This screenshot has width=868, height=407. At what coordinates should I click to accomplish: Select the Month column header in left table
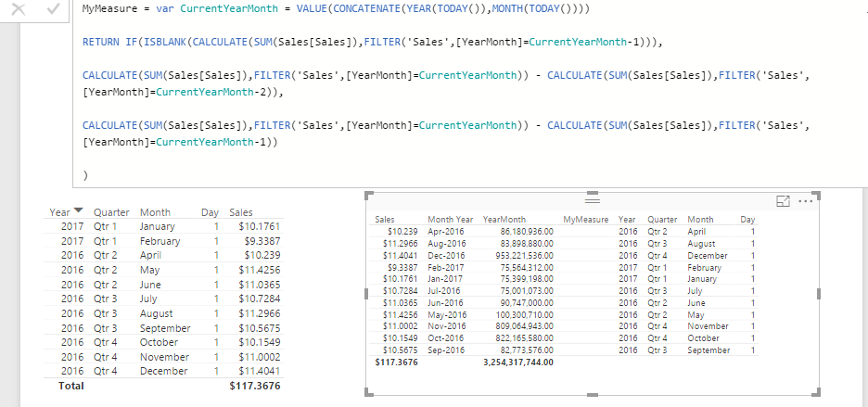click(x=155, y=212)
